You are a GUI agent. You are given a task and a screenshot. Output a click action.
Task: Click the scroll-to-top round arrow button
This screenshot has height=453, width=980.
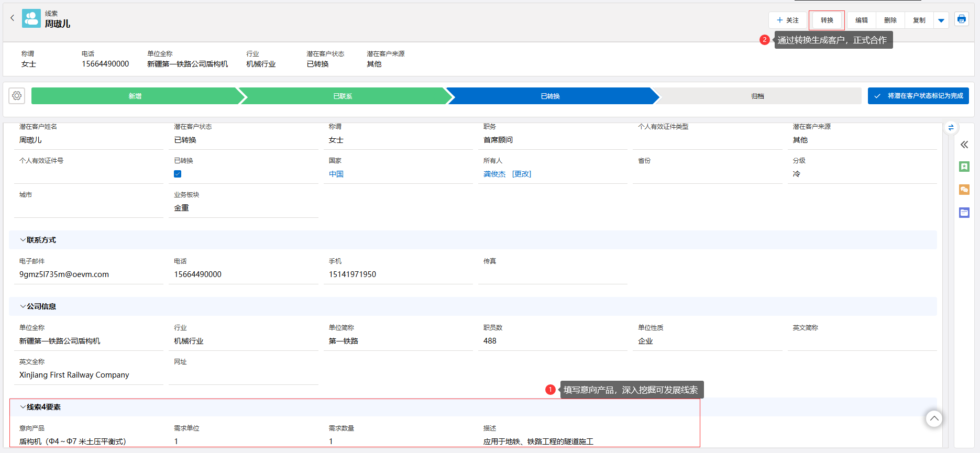coord(934,418)
